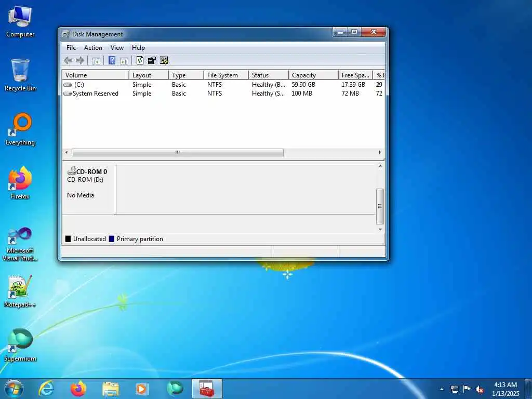Sort by the Free Space column header
The width and height of the screenshot is (532, 399).
point(355,75)
